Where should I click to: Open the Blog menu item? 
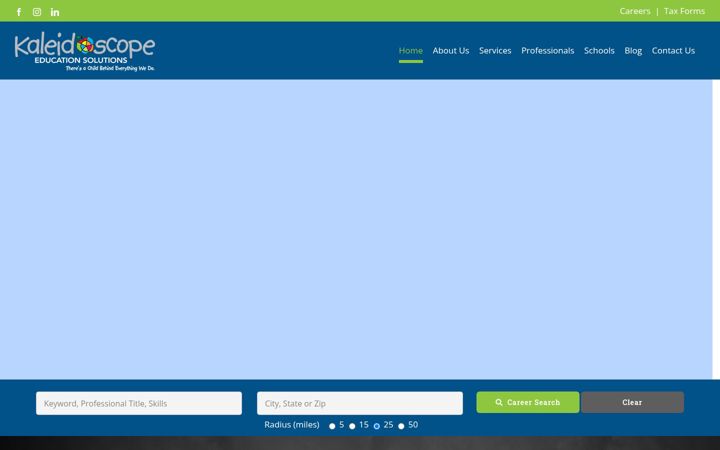(633, 51)
